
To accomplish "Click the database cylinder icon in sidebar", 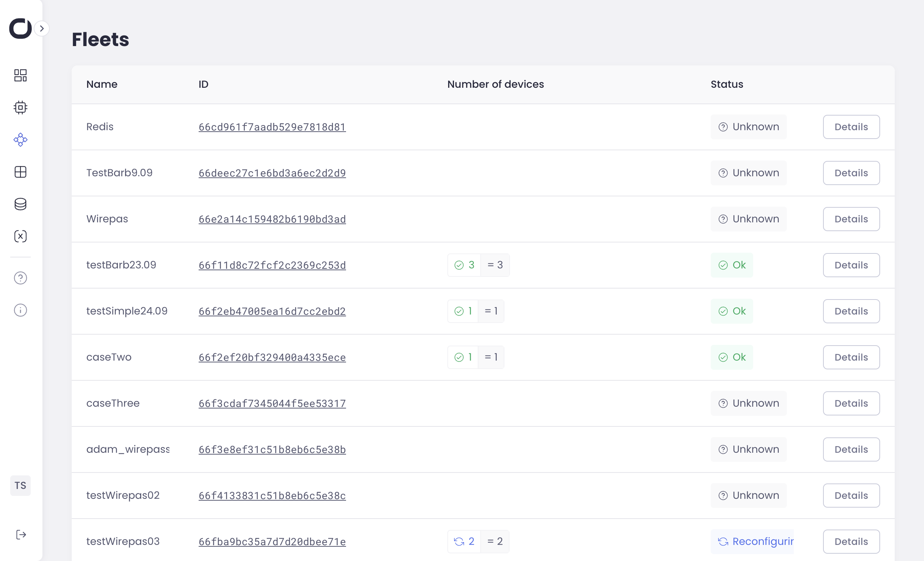I will tap(20, 204).
